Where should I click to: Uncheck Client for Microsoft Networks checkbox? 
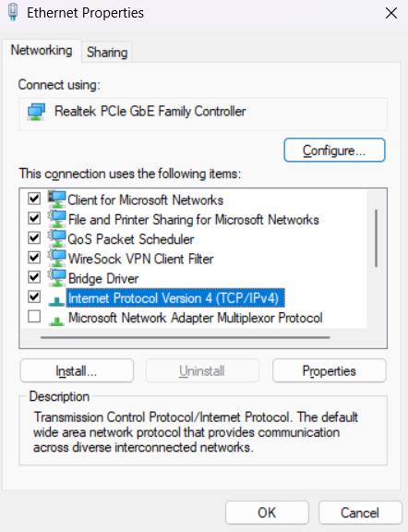pos(34,199)
